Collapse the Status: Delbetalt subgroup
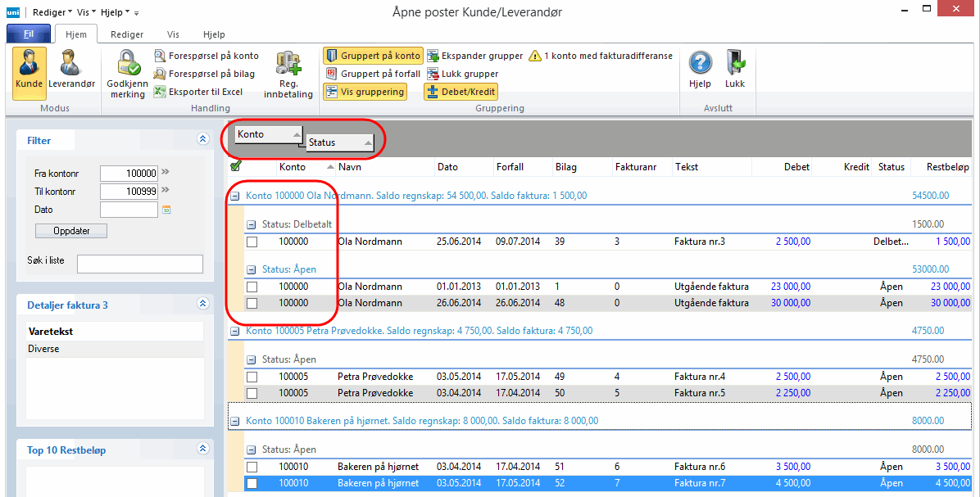The image size is (980, 497). [x=252, y=224]
